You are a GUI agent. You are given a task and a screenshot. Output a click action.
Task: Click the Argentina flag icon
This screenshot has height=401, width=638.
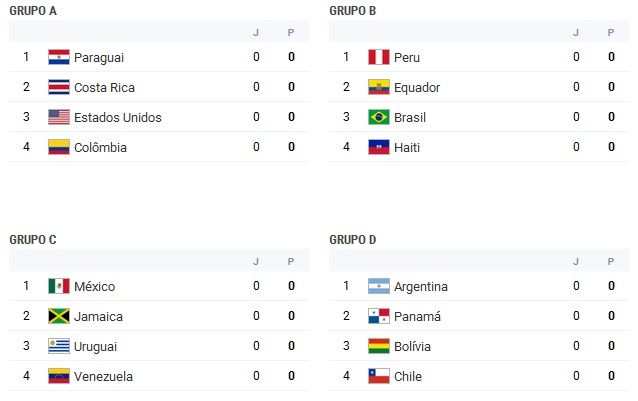(378, 286)
